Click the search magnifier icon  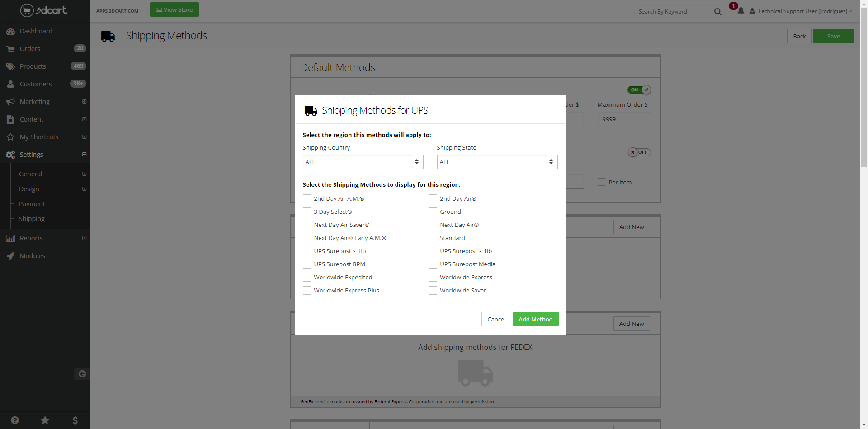pos(717,12)
